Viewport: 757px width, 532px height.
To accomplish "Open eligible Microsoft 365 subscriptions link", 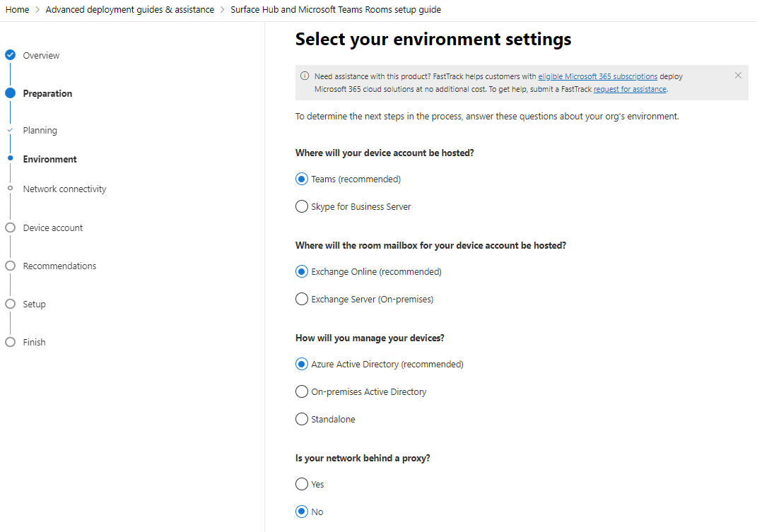I will click(x=597, y=76).
